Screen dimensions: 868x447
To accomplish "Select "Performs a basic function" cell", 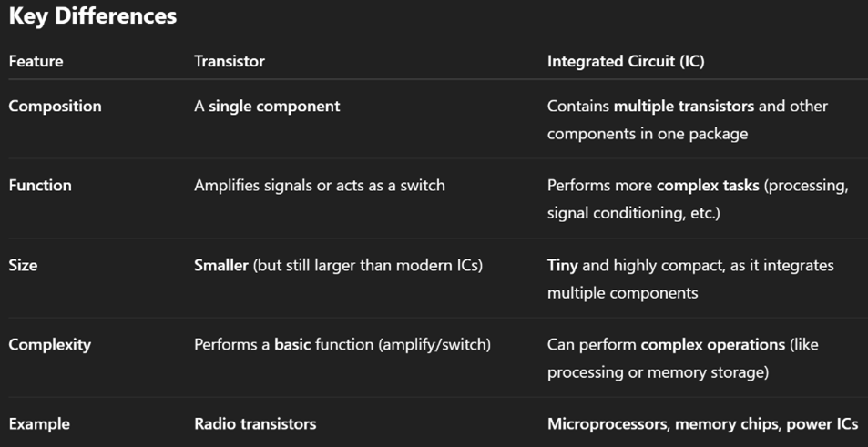I will click(x=342, y=345).
